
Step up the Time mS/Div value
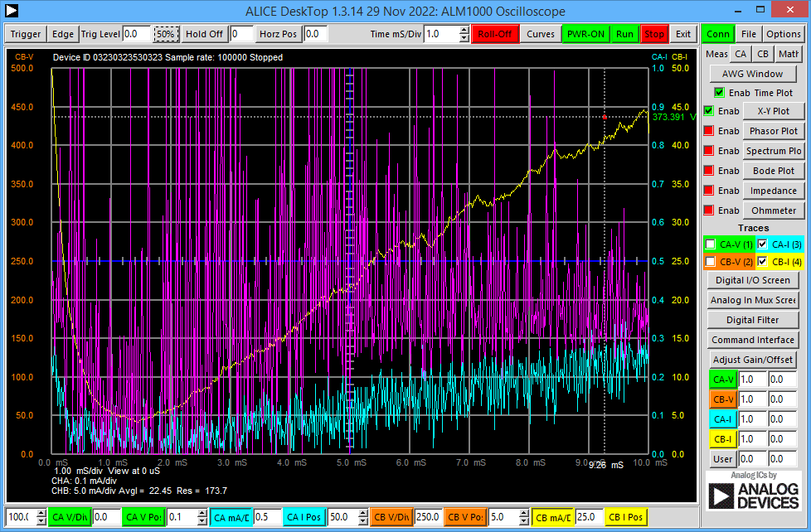pos(463,30)
